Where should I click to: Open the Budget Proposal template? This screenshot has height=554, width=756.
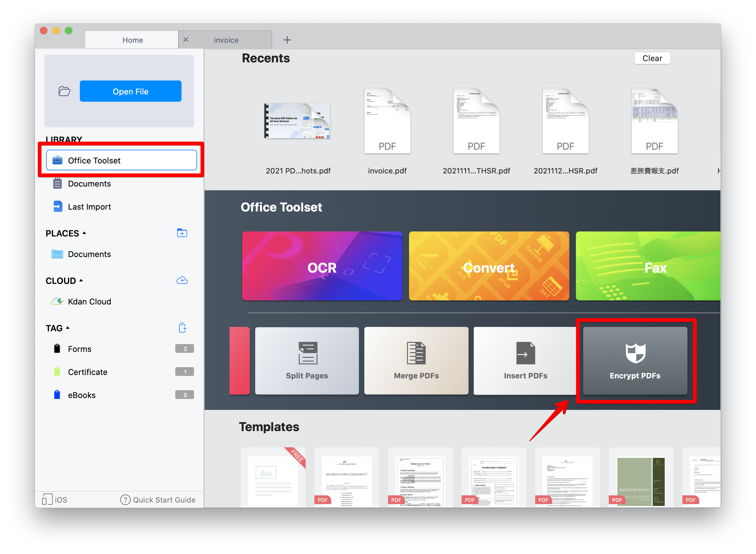641,477
